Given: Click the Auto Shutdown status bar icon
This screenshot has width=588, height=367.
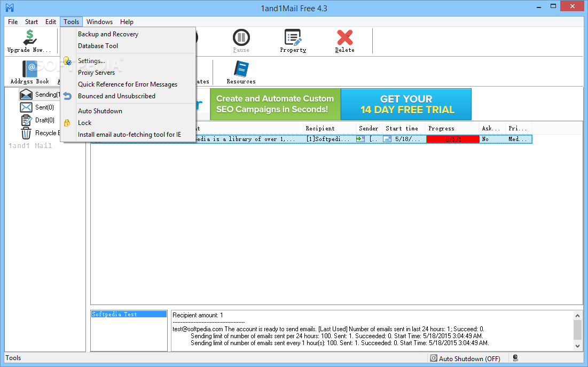Looking at the screenshot, I should 434,358.
